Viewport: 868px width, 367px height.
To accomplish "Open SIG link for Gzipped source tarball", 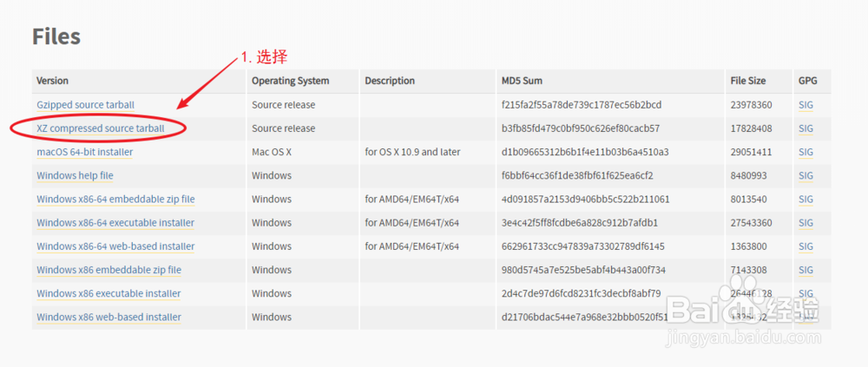I will (x=806, y=105).
